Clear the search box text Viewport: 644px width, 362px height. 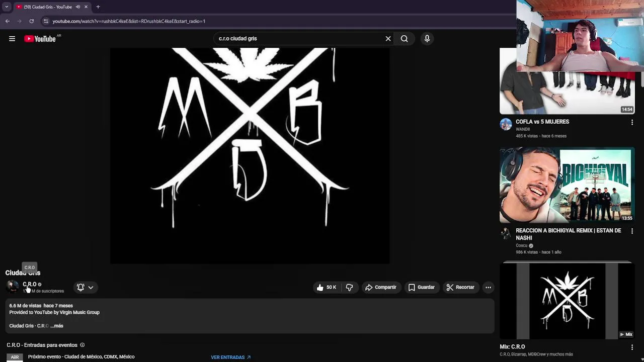tap(388, 39)
